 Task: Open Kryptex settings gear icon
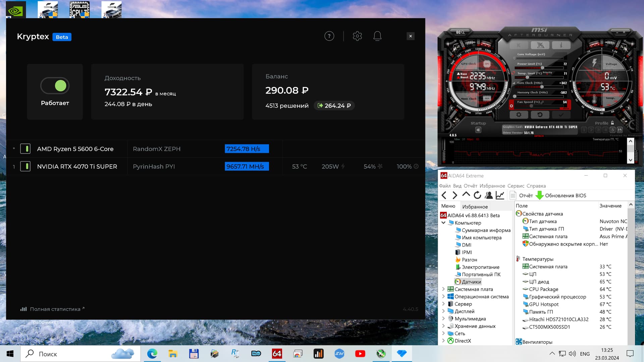click(357, 36)
